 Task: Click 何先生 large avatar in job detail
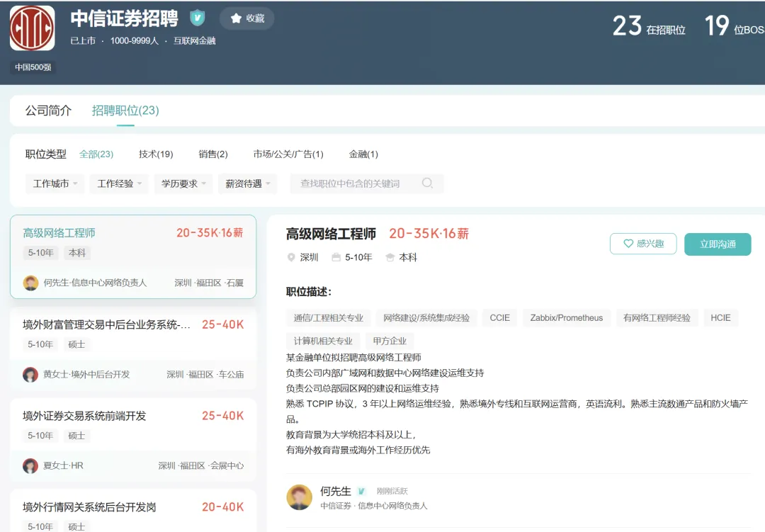pyautogui.click(x=299, y=497)
